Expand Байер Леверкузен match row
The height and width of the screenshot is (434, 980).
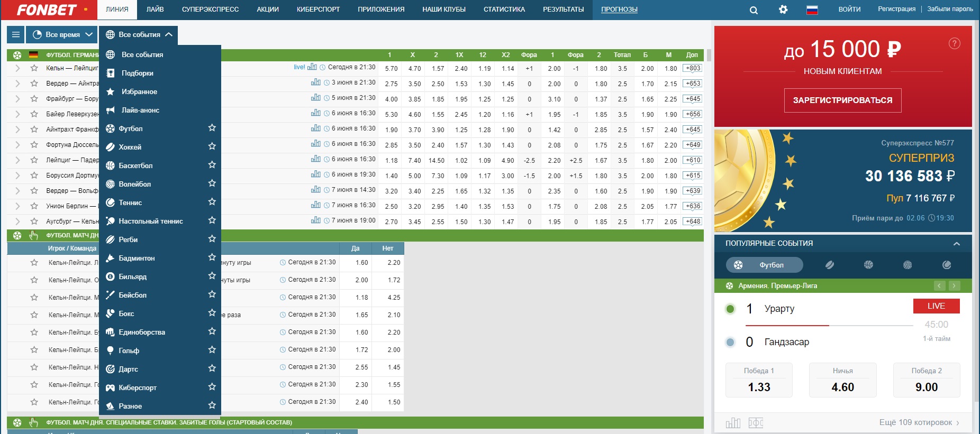(17, 114)
